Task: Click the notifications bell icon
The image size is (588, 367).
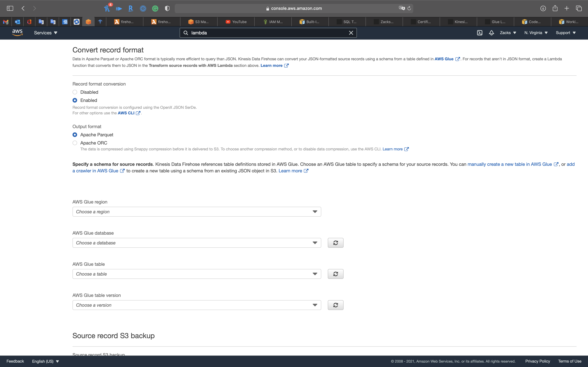Action: click(x=491, y=33)
